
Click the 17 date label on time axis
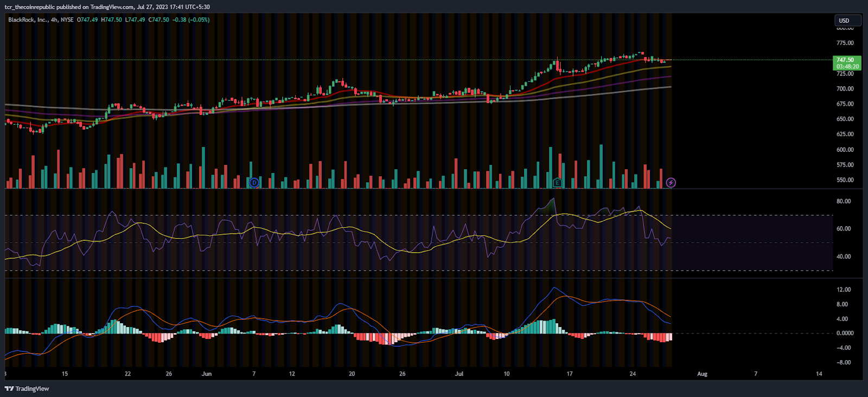[x=570, y=374]
